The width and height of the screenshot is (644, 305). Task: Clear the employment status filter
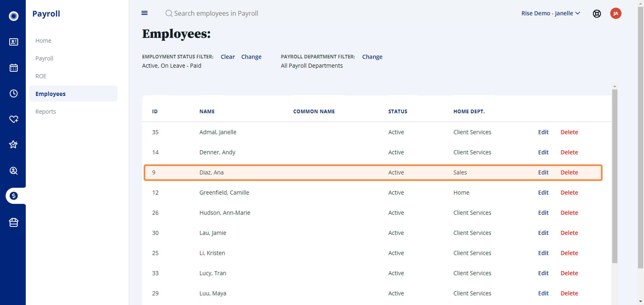click(x=228, y=57)
